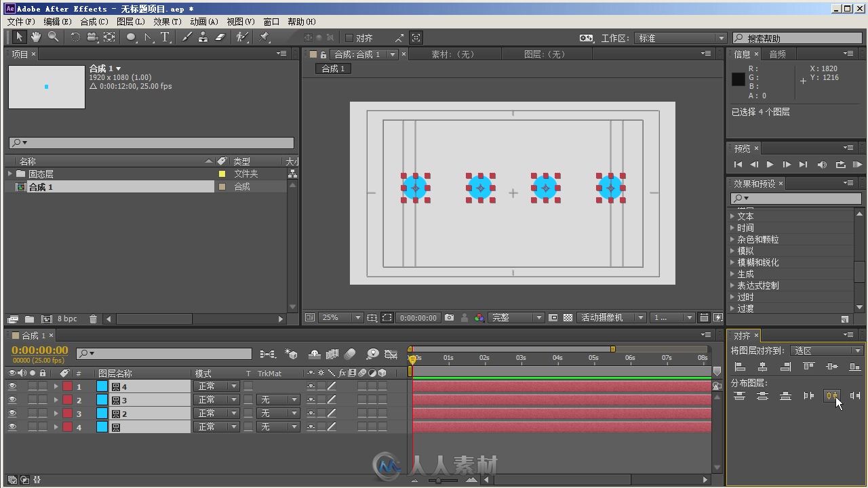Open the 合成(C) menu

[x=94, y=22]
